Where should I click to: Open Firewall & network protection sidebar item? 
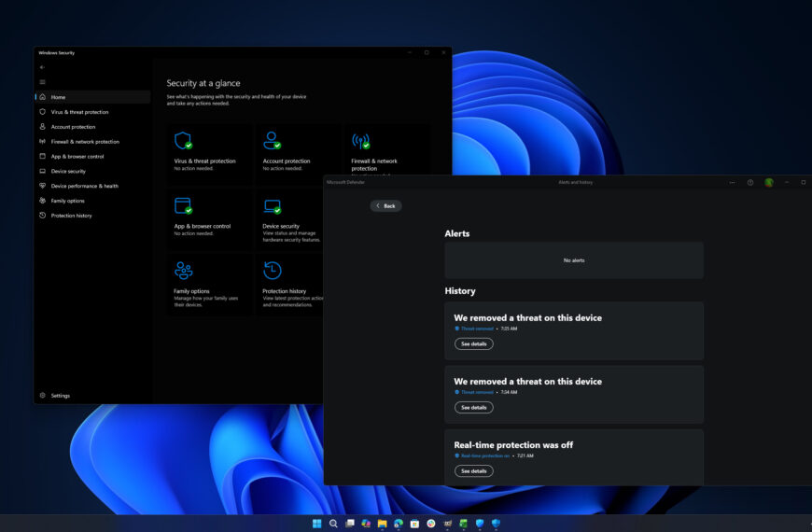pyautogui.click(x=92, y=142)
